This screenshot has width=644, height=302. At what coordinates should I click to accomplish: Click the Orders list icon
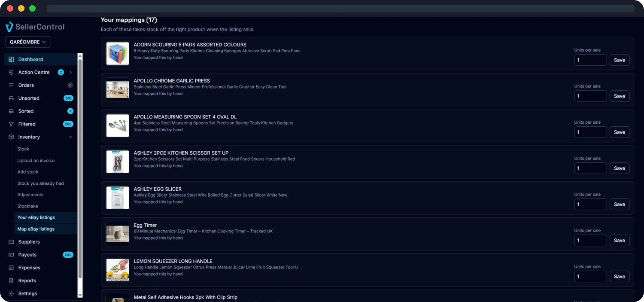[x=11, y=85]
